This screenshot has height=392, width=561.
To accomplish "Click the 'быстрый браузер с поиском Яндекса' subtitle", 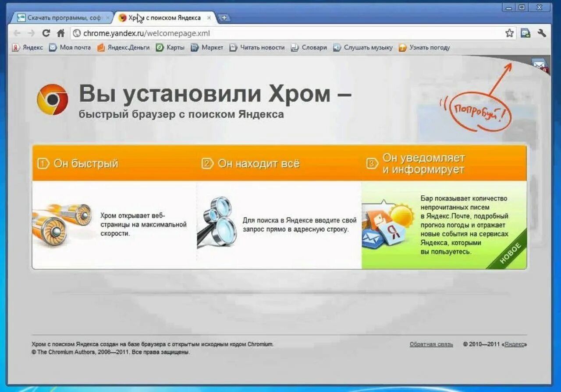I will tap(181, 115).
